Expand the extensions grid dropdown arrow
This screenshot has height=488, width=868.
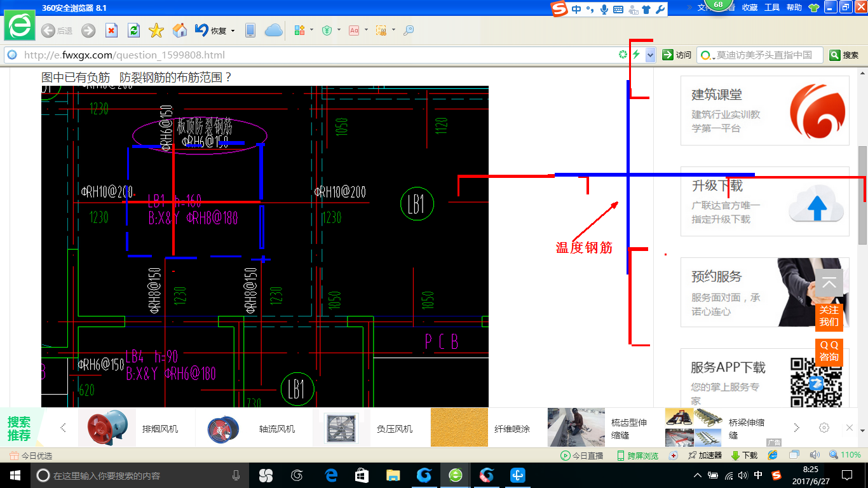(x=311, y=30)
